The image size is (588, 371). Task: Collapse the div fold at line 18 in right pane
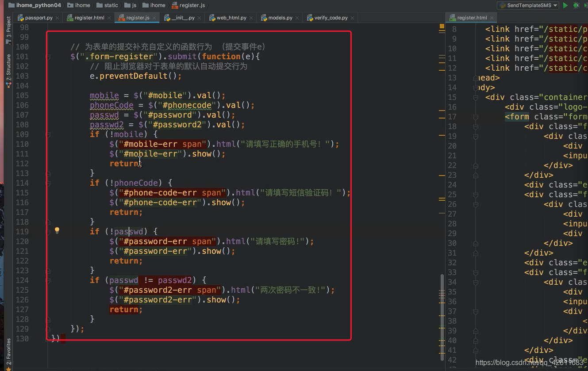pos(476,126)
